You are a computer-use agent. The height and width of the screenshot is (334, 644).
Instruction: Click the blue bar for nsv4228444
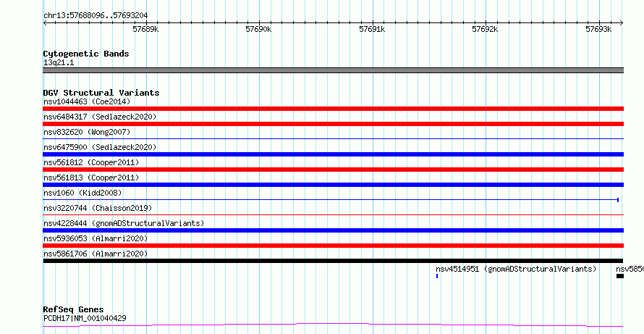[333, 230]
